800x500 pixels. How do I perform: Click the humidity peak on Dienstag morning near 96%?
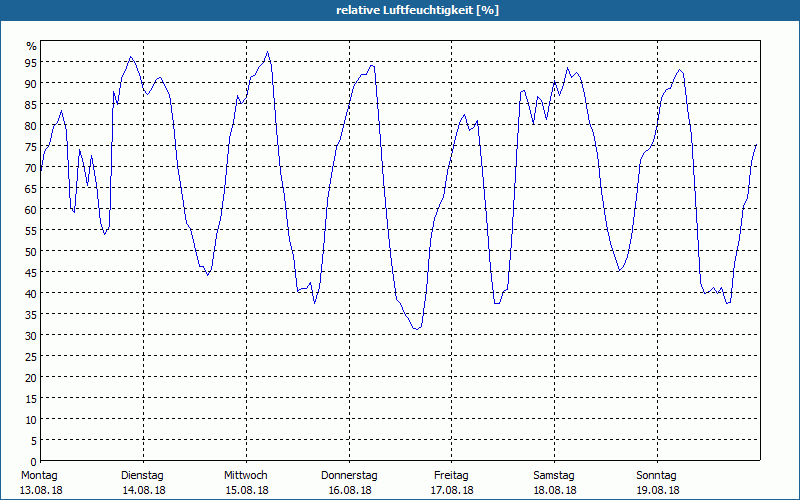pyautogui.click(x=131, y=57)
